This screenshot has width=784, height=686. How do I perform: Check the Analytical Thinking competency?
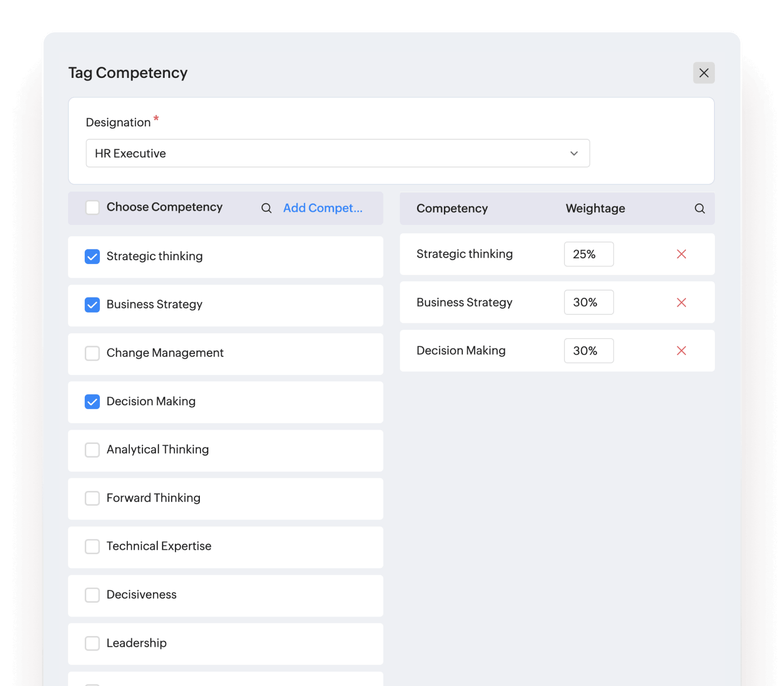[92, 450]
